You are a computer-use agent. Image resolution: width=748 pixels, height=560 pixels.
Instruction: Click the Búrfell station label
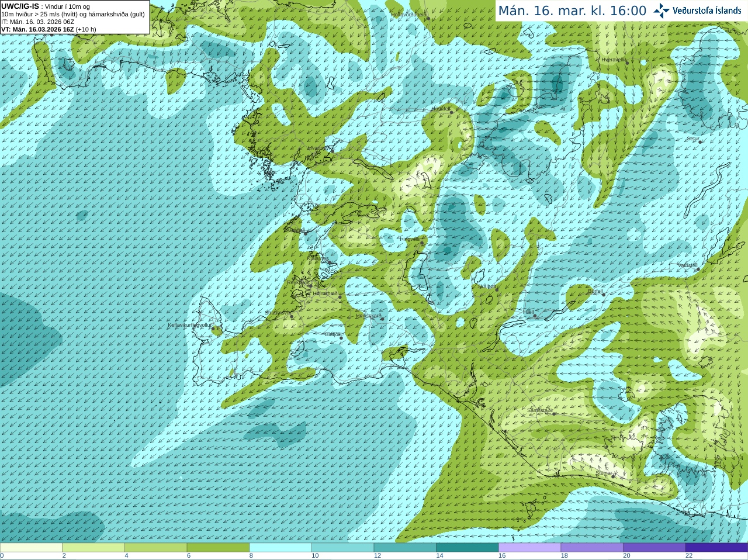595,291
